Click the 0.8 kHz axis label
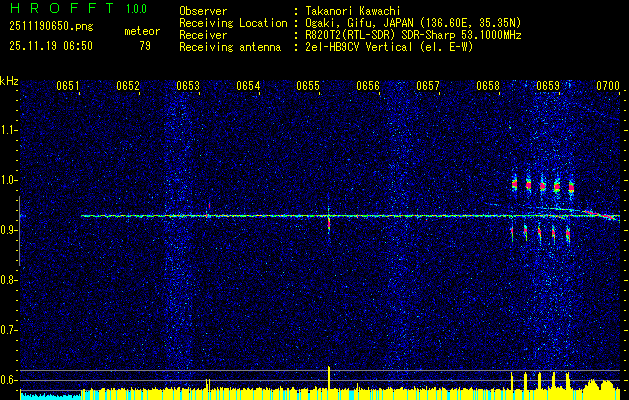 pyautogui.click(x=8, y=280)
